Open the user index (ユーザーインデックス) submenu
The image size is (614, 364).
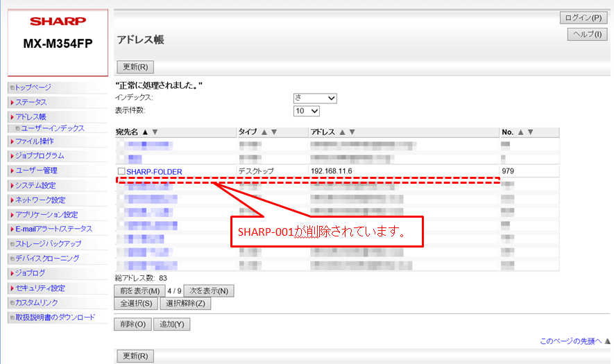click(x=53, y=128)
